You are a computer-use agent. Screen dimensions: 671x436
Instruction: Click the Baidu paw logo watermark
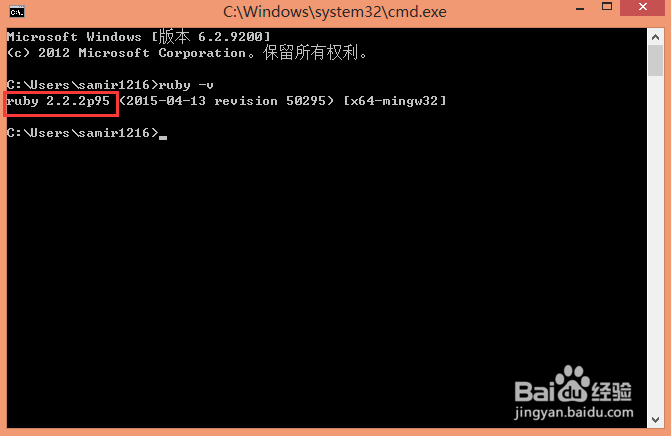572,383
